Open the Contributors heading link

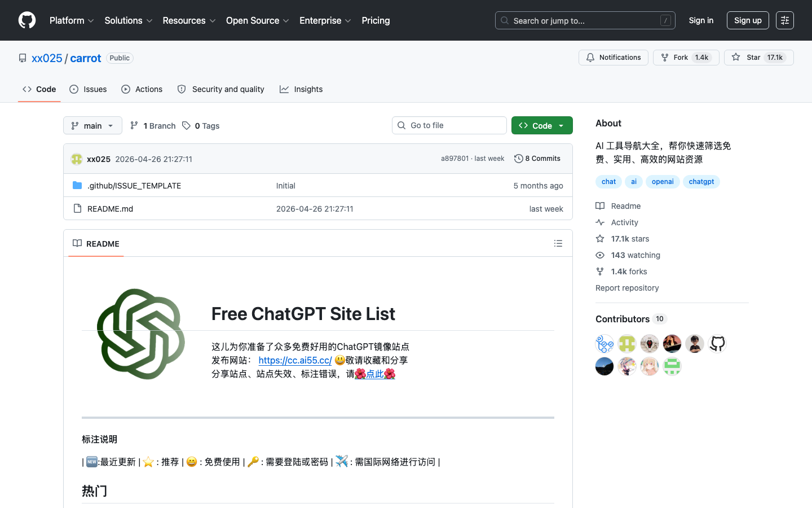coord(631,319)
